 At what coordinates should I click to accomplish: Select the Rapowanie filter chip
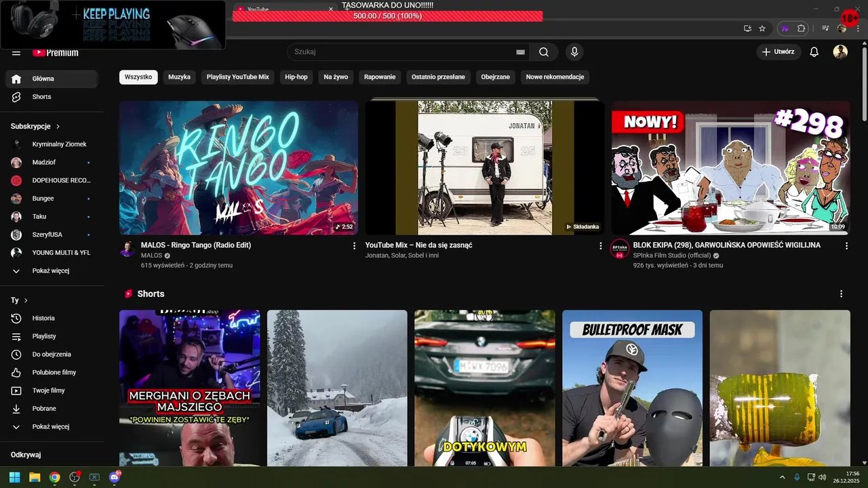pos(380,77)
